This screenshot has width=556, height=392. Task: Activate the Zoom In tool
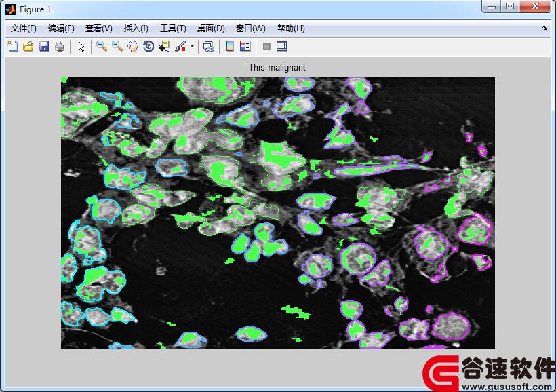(x=102, y=46)
